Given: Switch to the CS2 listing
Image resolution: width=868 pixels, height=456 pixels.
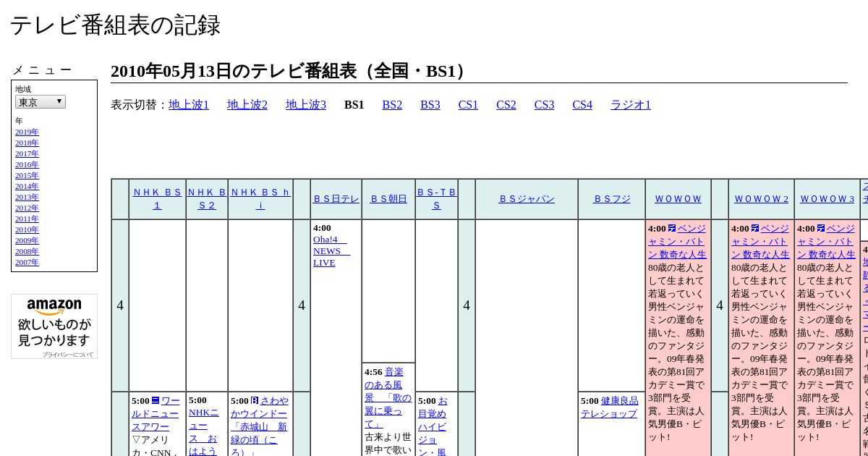Looking at the screenshot, I should point(506,105).
